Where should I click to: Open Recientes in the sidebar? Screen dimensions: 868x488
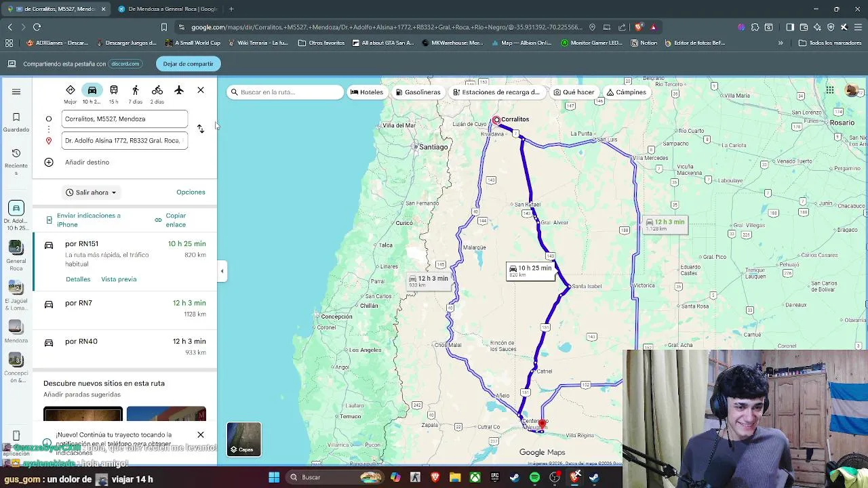(16, 162)
